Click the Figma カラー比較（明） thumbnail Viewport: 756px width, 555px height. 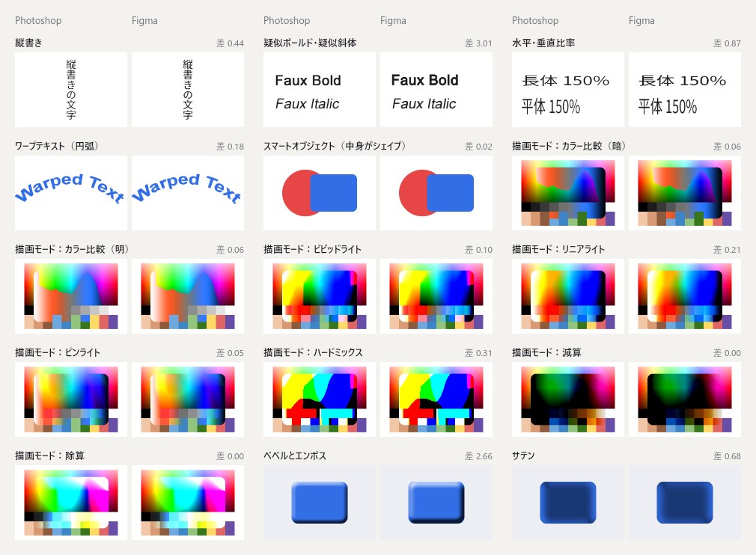click(x=188, y=295)
